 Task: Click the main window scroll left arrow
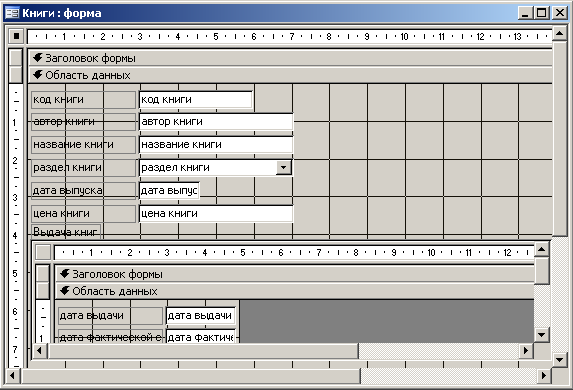pos(12,375)
